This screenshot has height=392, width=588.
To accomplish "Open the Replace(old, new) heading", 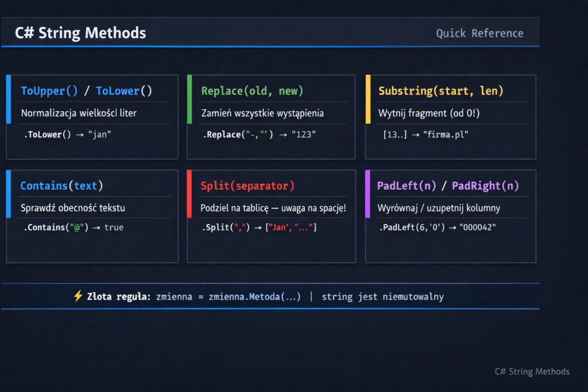I will coord(252,91).
